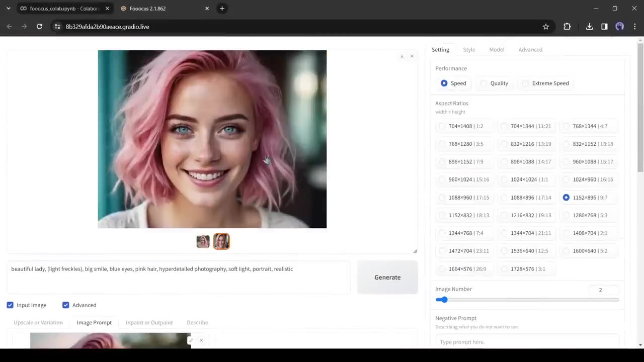Enable Extreme Speed performance
The image size is (644, 362).
coord(546,83)
